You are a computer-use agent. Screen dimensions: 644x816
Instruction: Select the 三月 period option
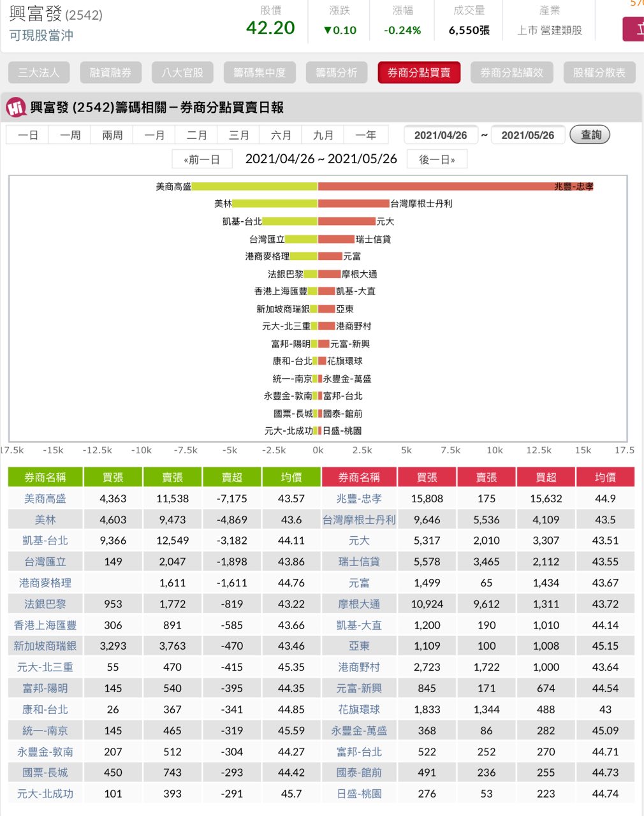[238, 135]
